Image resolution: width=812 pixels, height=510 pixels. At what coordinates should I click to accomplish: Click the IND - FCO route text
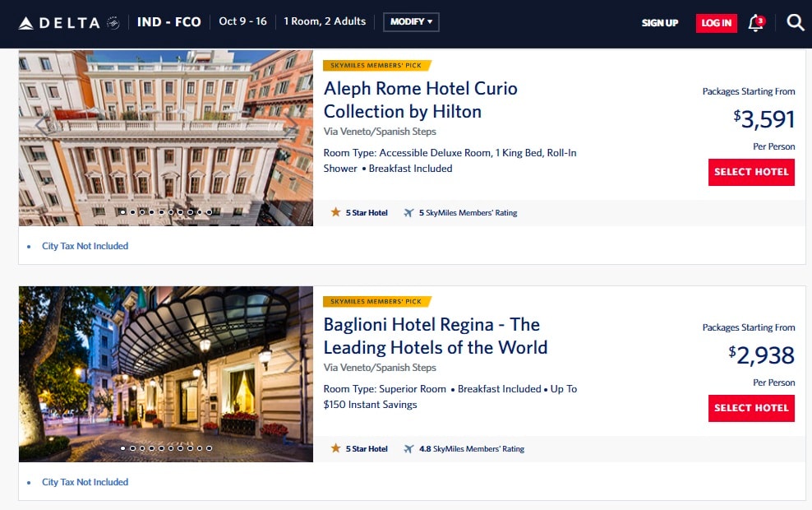(x=168, y=21)
